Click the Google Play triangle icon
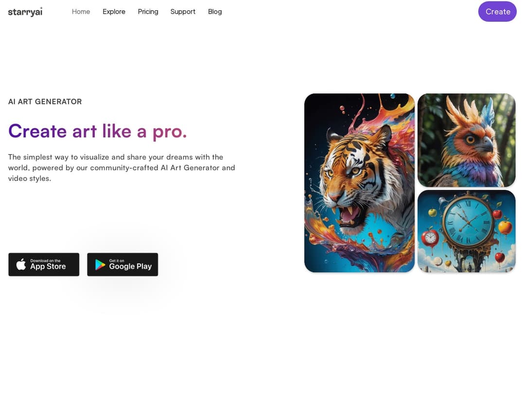Screen dimensions: 525x420 click(x=100, y=264)
